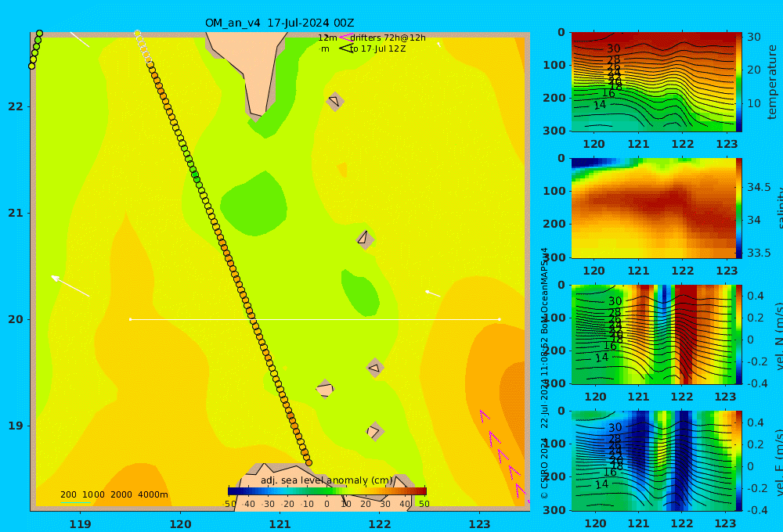
Task: Click the vel. E colorbar
Action: 739,461
